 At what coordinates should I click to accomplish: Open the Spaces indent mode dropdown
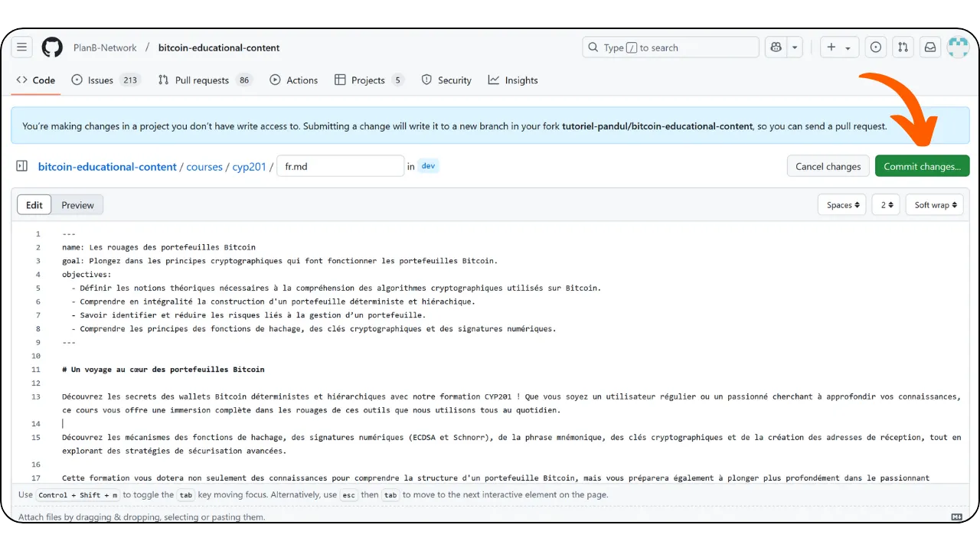click(x=842, y=205)
